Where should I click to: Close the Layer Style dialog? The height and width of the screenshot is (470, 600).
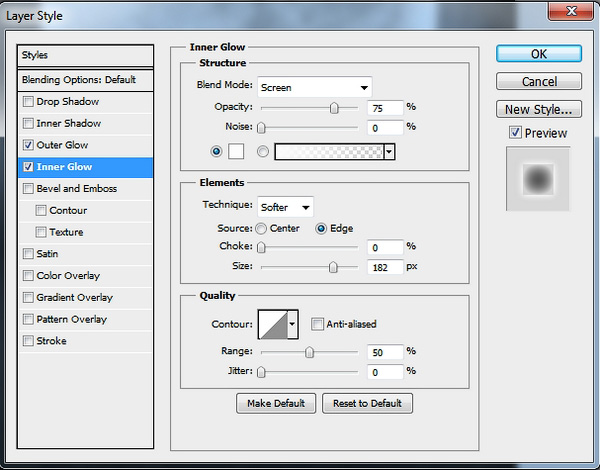coord(571,11)
